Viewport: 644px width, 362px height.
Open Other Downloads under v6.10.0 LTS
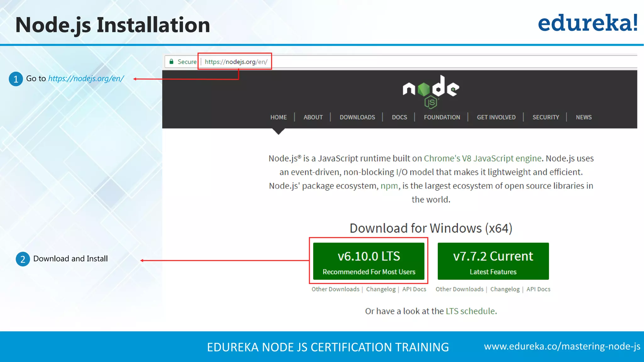[x=336, y=289]
